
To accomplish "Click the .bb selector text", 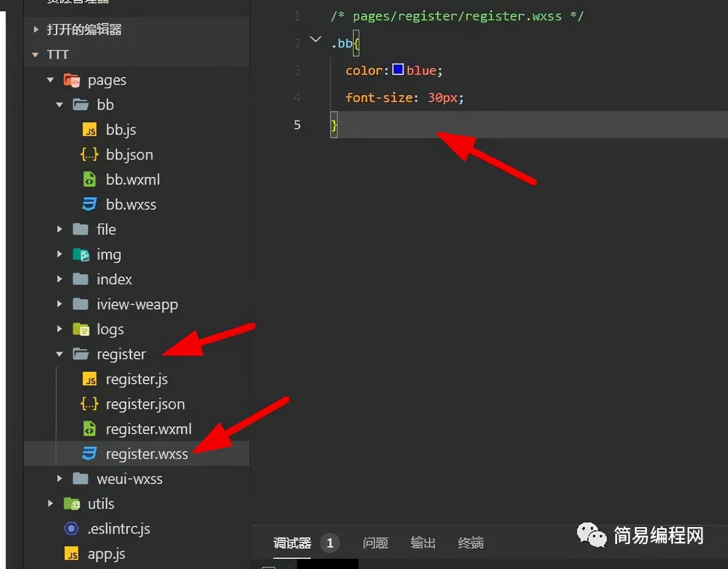I will click(x=341, y=43).
